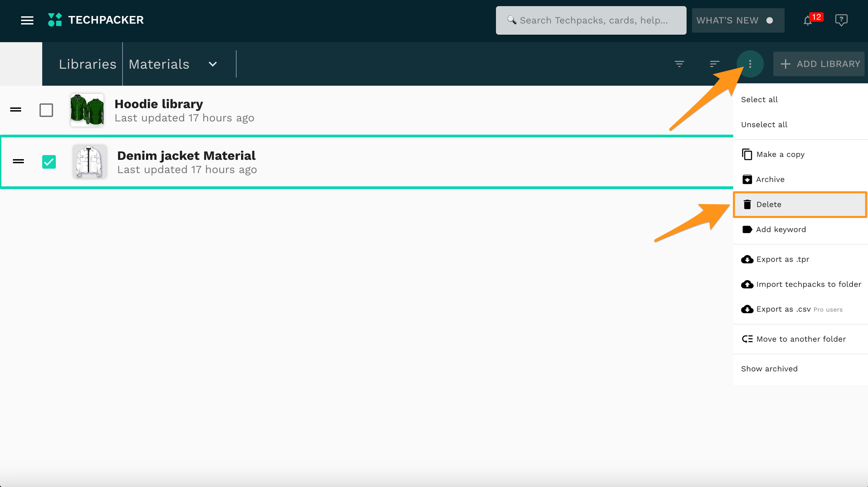868x487 pixels.
Task: Click the filter icon in toolbar
Action: (x=679, y=64)
